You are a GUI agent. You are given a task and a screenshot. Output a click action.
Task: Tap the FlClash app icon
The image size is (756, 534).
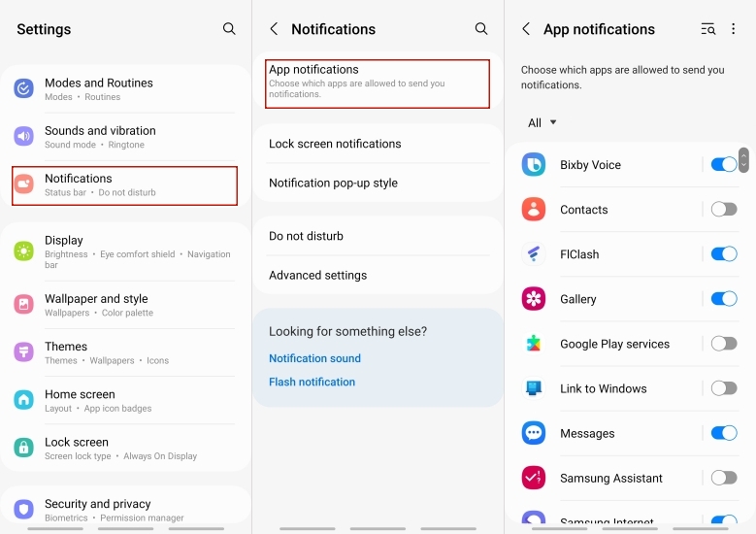click(x=533, y=253)
